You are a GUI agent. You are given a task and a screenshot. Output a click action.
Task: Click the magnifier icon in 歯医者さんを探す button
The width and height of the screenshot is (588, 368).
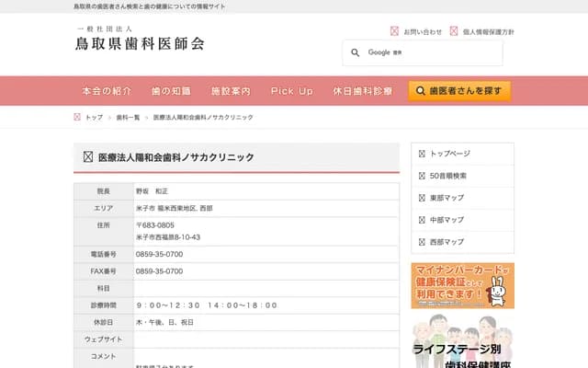(421, 91)
